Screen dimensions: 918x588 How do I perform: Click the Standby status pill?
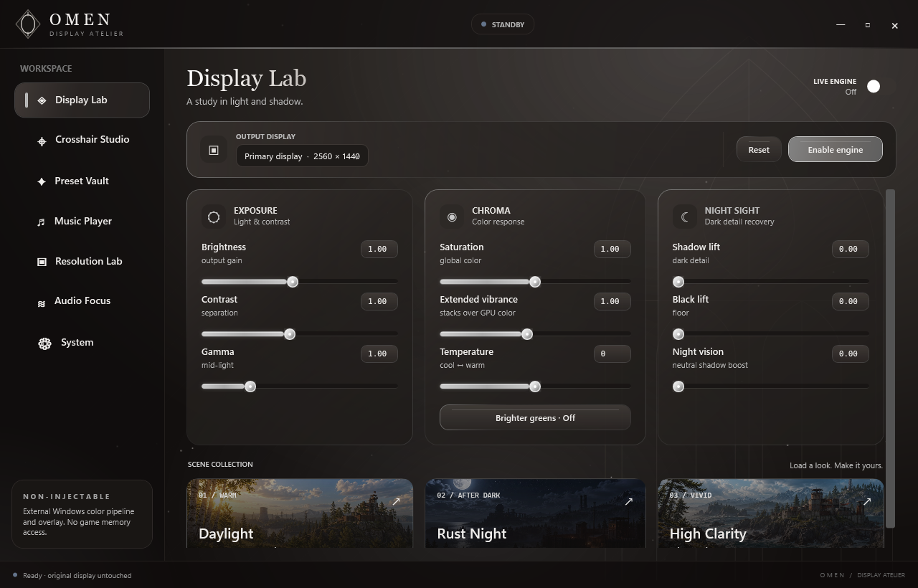point(503,24)
